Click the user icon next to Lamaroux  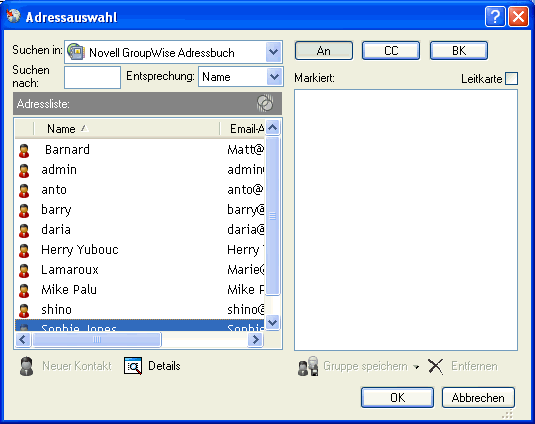click(x=24, y=271)
